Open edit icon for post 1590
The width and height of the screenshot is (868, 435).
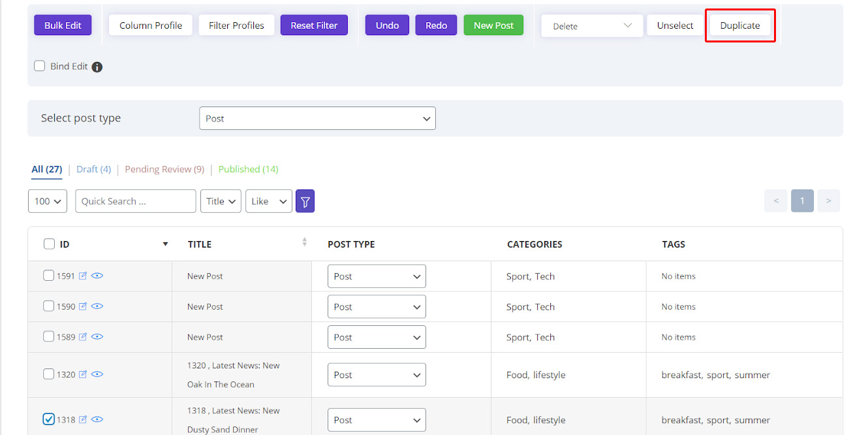83,306
